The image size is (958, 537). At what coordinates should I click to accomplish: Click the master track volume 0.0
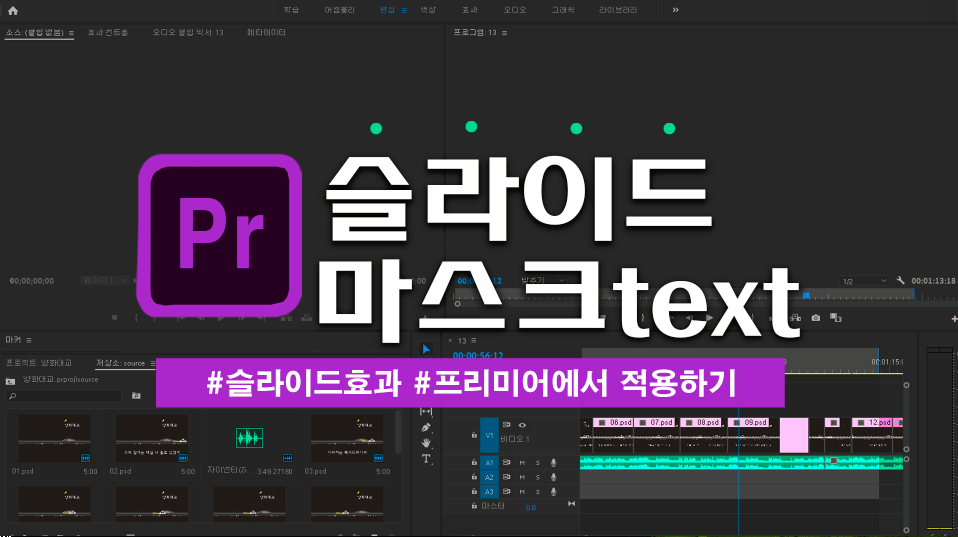530,507
